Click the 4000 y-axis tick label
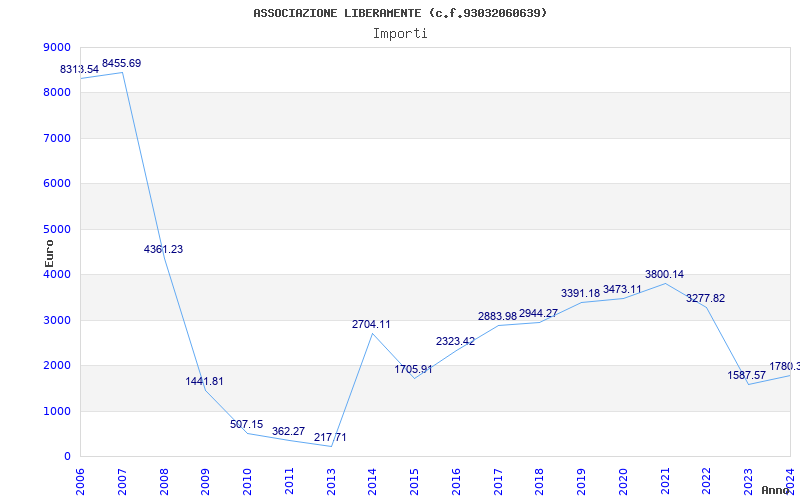 click(x=55, y=275)
